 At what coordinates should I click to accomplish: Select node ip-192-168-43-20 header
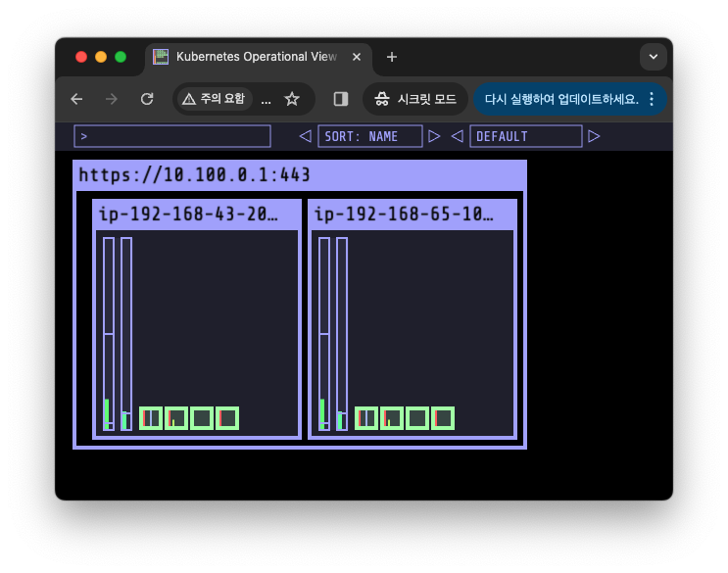pyautogui.click(x=197, y=215)
